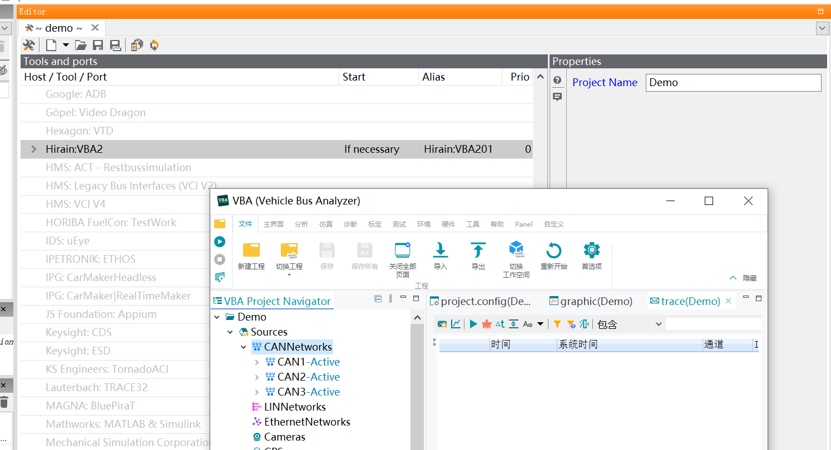Click the Project Name input field
The height and width of the screenshot is (450, 831).
tap(733, 83)
